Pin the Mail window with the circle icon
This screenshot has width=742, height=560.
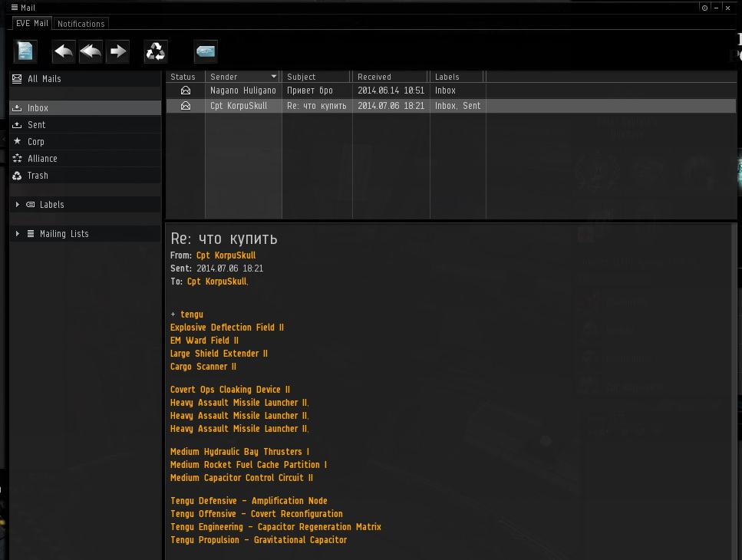[x=704, y=8]
